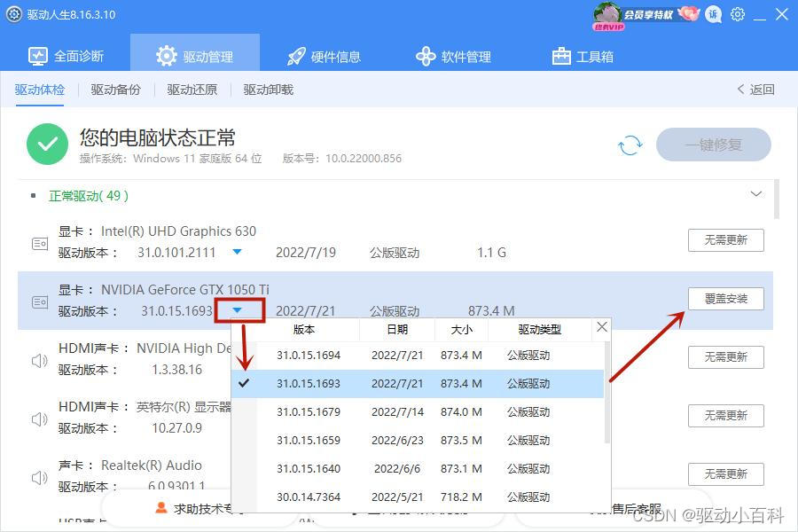Click speaker icon for Realtek Audio row
The width and height of the screenshot is (798, 532).
tap(39, 478)
